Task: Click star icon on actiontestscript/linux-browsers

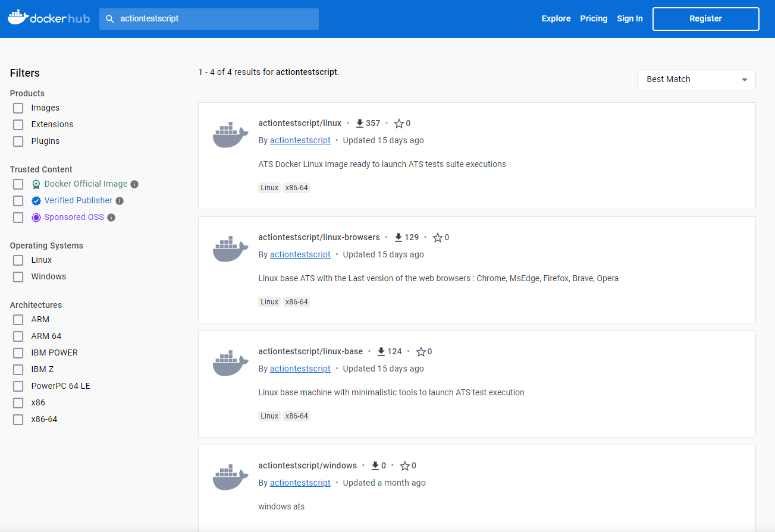Action: [x=438, y=238]
